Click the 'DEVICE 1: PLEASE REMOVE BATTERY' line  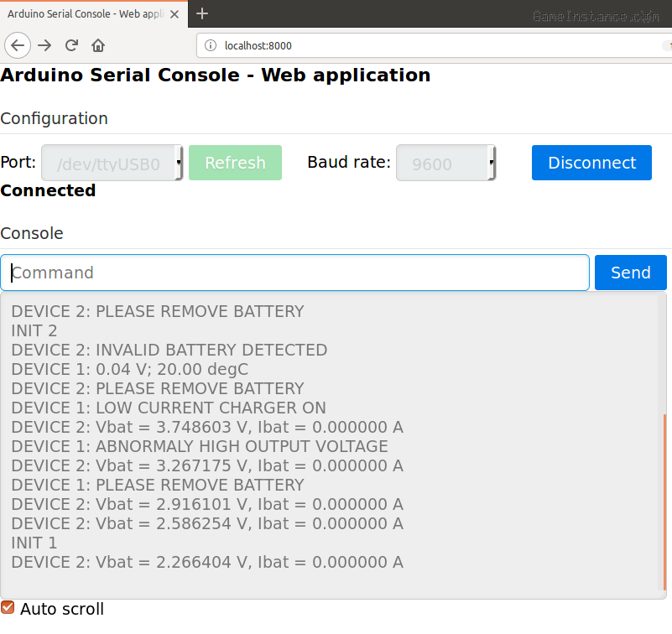pos(158,485)
